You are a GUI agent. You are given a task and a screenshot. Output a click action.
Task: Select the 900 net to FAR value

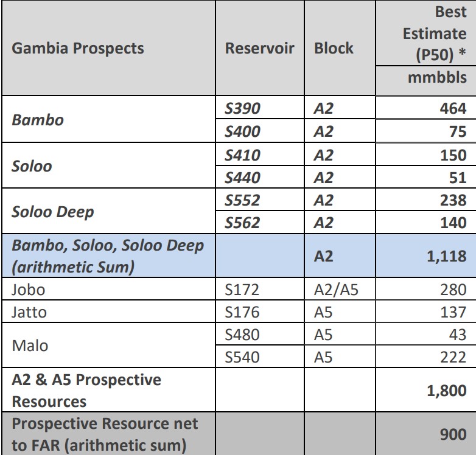[453, 434]
